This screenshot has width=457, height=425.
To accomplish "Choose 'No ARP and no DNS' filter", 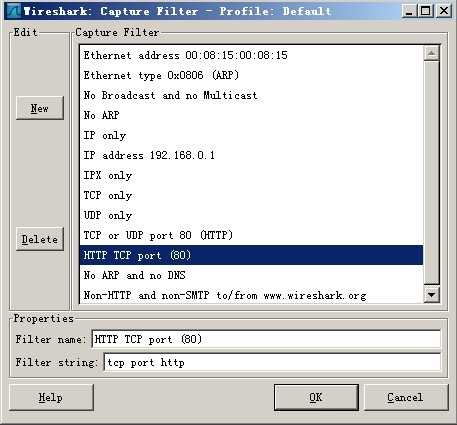I will point(251,275).
